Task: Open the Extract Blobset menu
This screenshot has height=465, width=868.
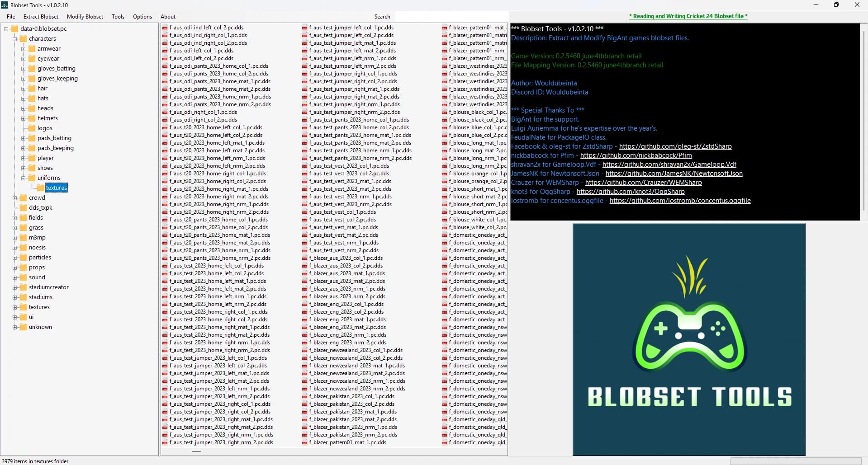Action: click(41, 17)
